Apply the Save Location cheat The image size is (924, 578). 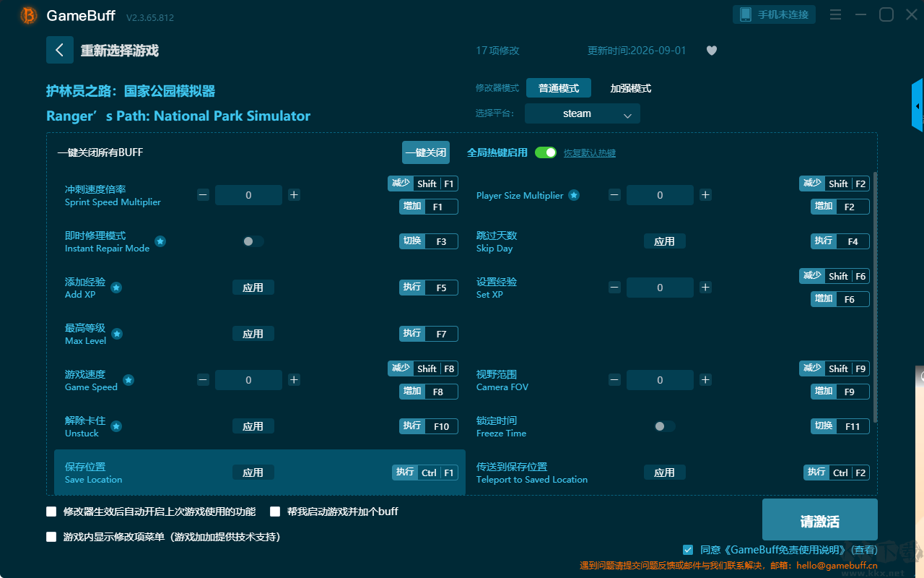(x=253, y=473)
